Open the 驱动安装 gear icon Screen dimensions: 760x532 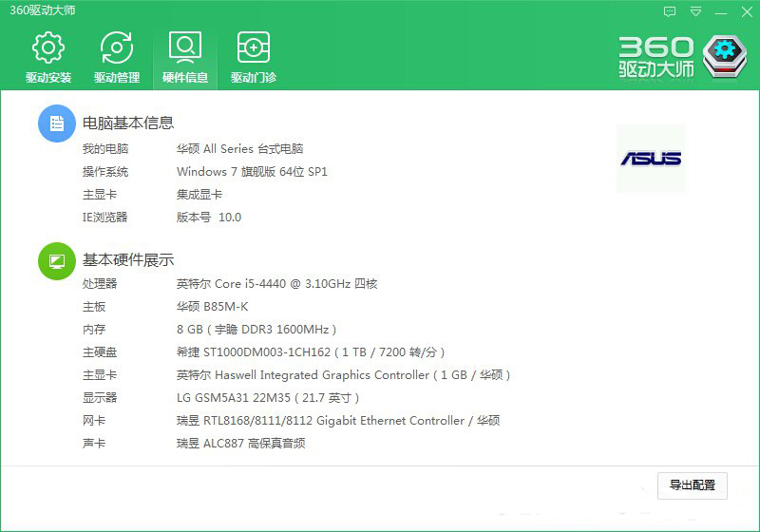click(48, 47)
